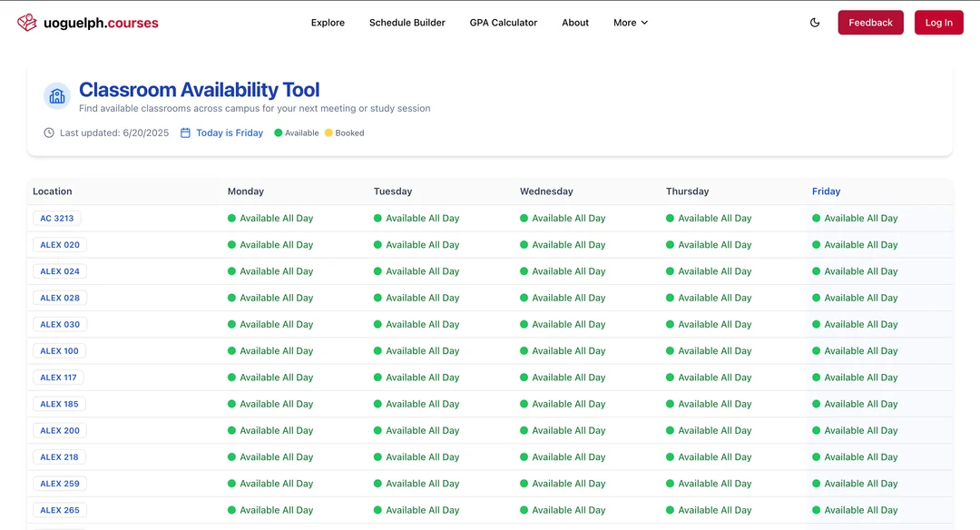The height and width of the screenshot is (530, 980).
Task: Select ALEX 030 room tag
Action: 60,324
